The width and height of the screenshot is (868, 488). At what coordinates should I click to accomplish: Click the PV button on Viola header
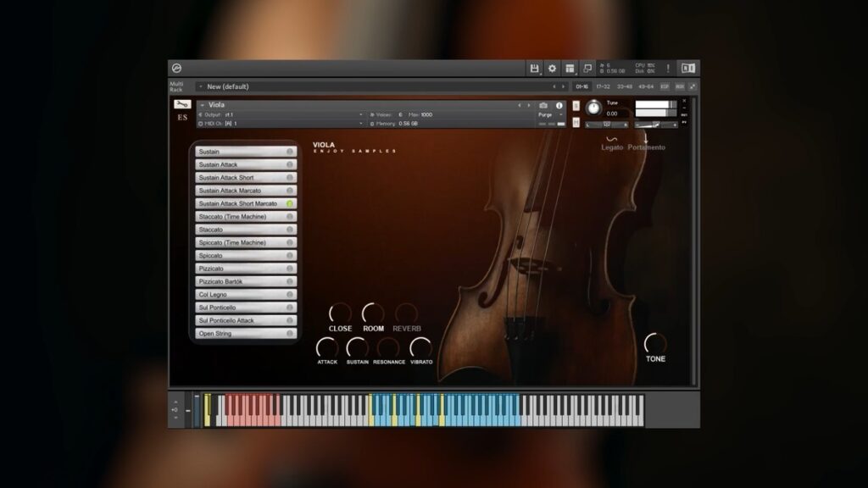point(684,122)
